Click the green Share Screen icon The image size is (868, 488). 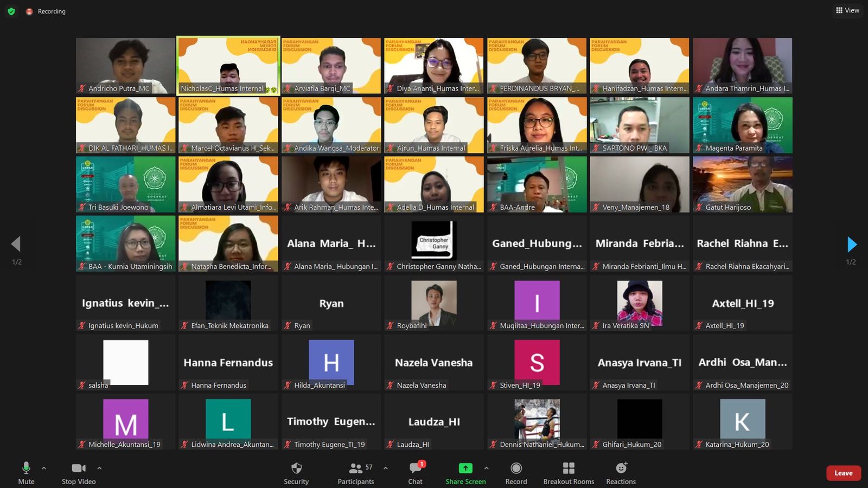[465, 468]
